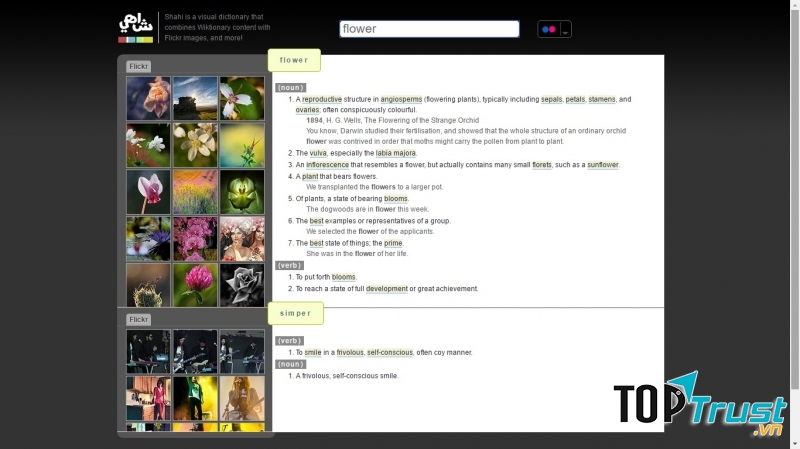Click the Flickr label above flower images
Viewport: 800px width, 449px height.
(138, 67)
